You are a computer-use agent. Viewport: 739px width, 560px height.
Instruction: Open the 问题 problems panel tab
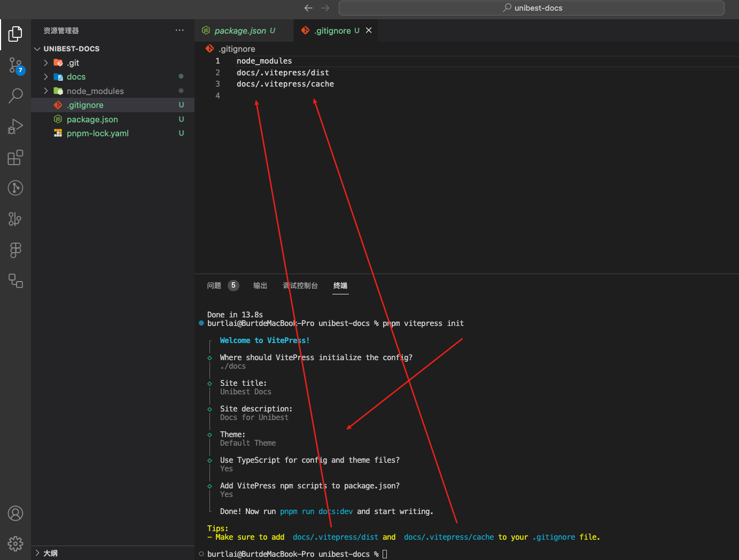point(214,285)
